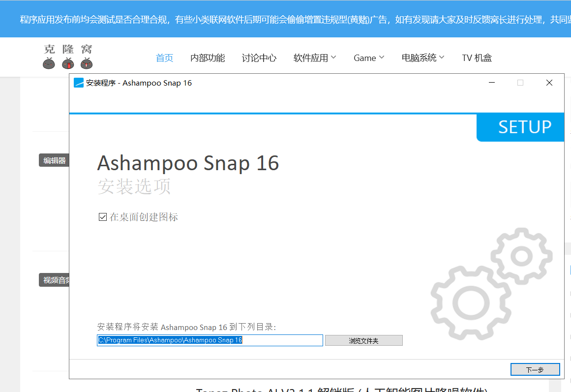Click the Ashampoo Snap 16 heading
The image size is (571, 392).
point(188,163)
